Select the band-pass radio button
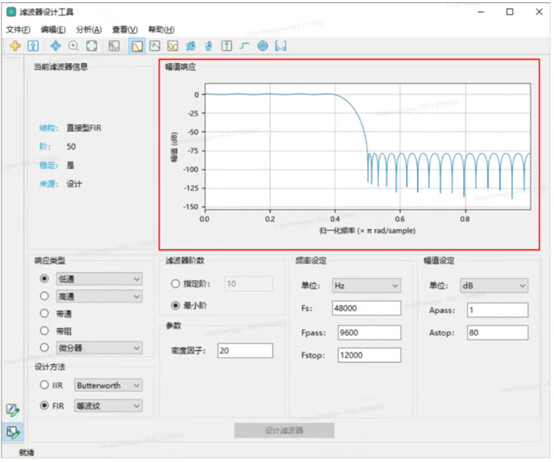Screen dimensions: 554x462 [44, 313]
